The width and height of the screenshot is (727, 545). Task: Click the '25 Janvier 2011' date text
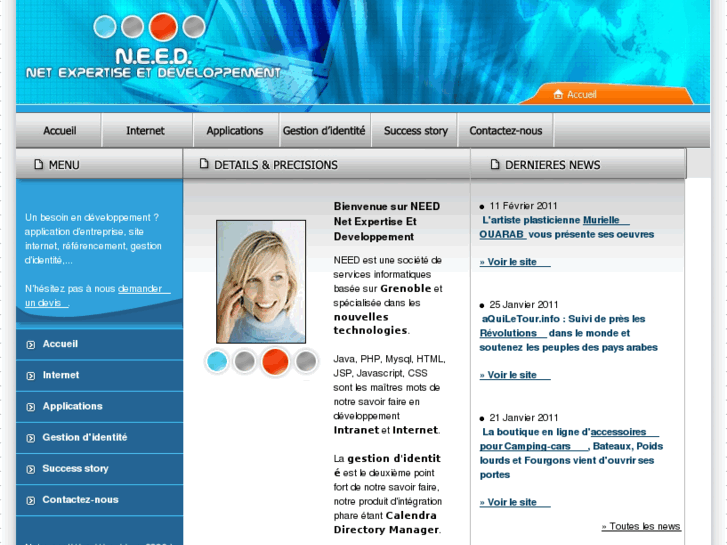[523, 305]
